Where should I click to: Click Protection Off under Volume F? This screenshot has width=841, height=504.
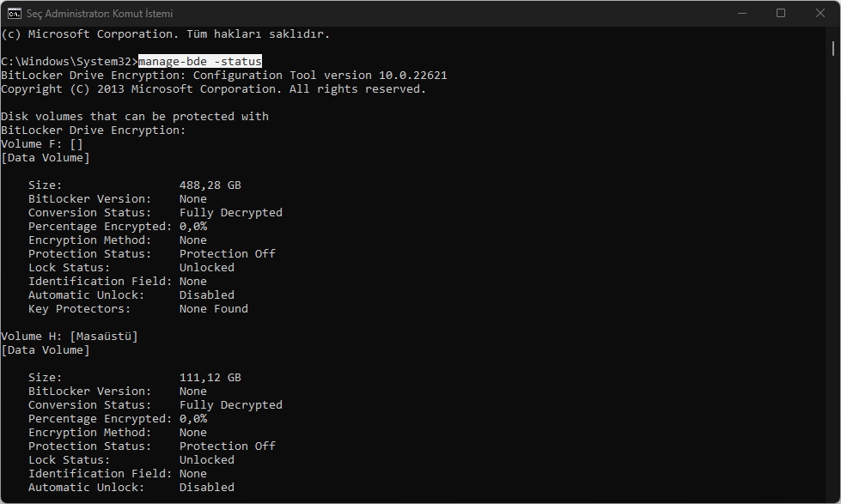point(227,254)
